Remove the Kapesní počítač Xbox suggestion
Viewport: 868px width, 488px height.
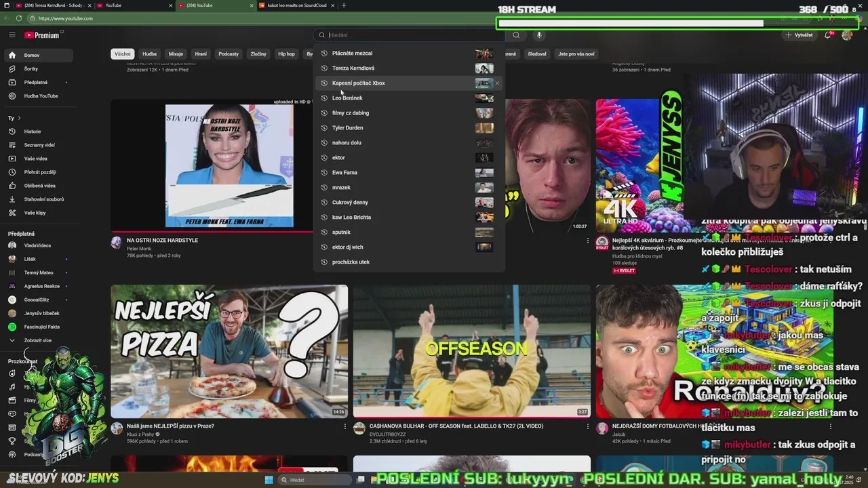[x=497, y=83]
